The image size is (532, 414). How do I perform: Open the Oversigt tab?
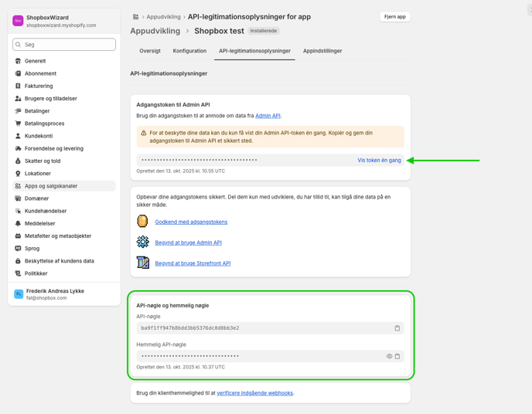150,51
